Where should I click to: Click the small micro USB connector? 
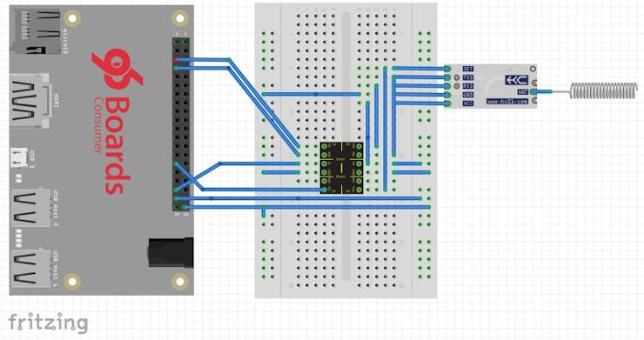[x=19, y=157]
